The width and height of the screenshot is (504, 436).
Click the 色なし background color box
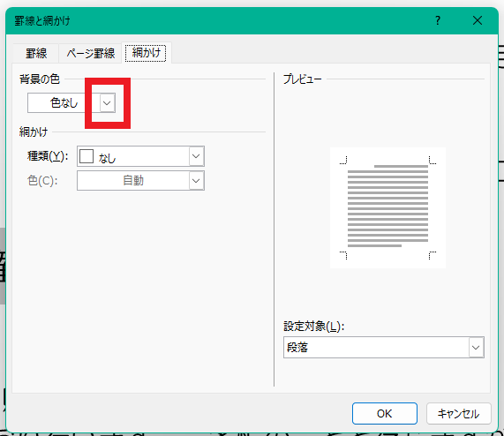tap(64, 103)
